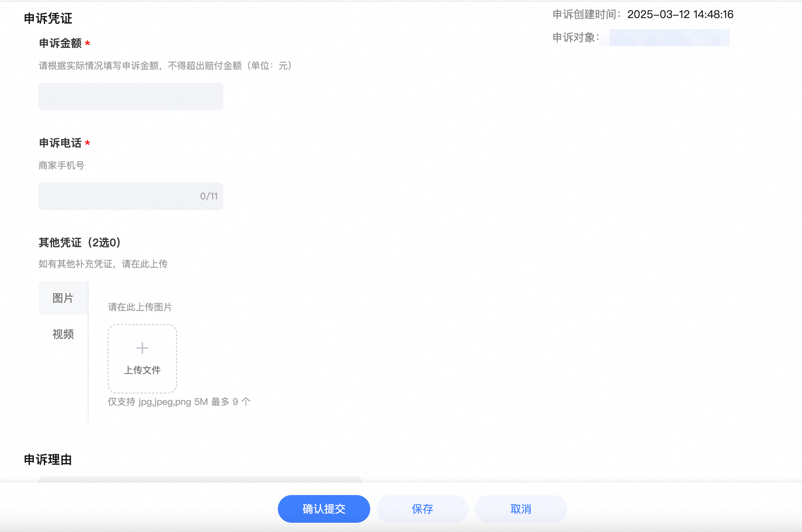The height and width of the screenshot is (532, 802).
Task: Switch to the 视频 tab
Action: click(x=63, y=334)
